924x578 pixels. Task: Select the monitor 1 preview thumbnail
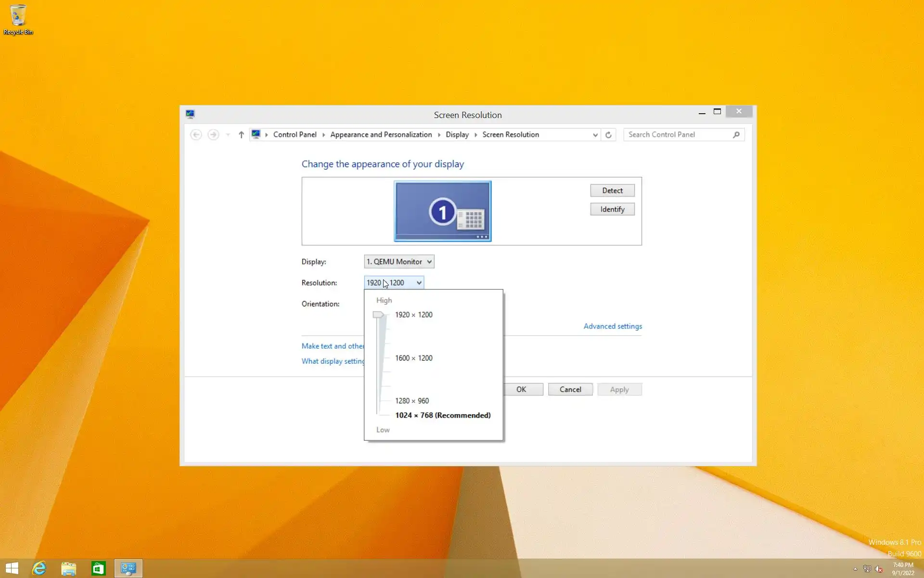click(442, 211)
